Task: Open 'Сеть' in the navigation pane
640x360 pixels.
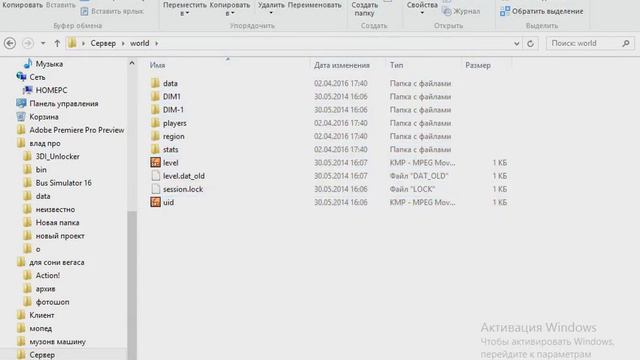Action: [37, 77]
